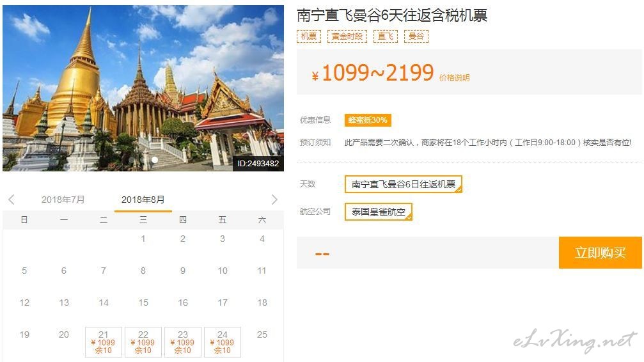This screenshot has height=362, width=644.
Task: Select the 南宁直飞曼谷6日往返机票 option
Action: 404,184
